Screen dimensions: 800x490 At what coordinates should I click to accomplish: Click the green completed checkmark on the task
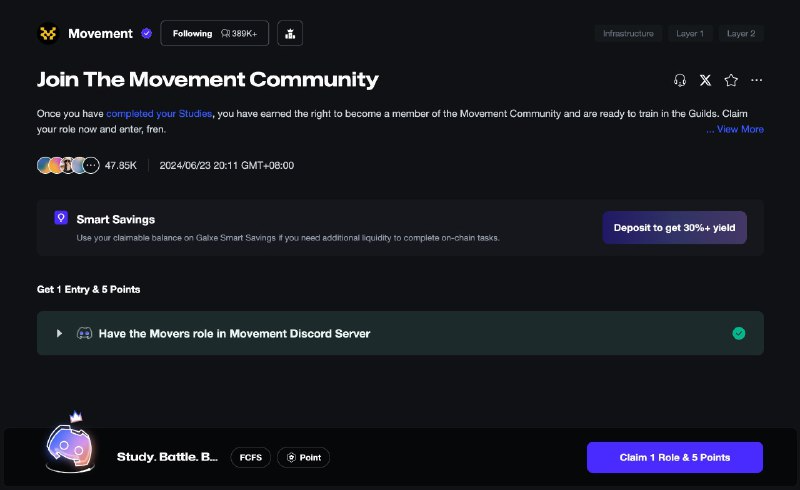739,333
